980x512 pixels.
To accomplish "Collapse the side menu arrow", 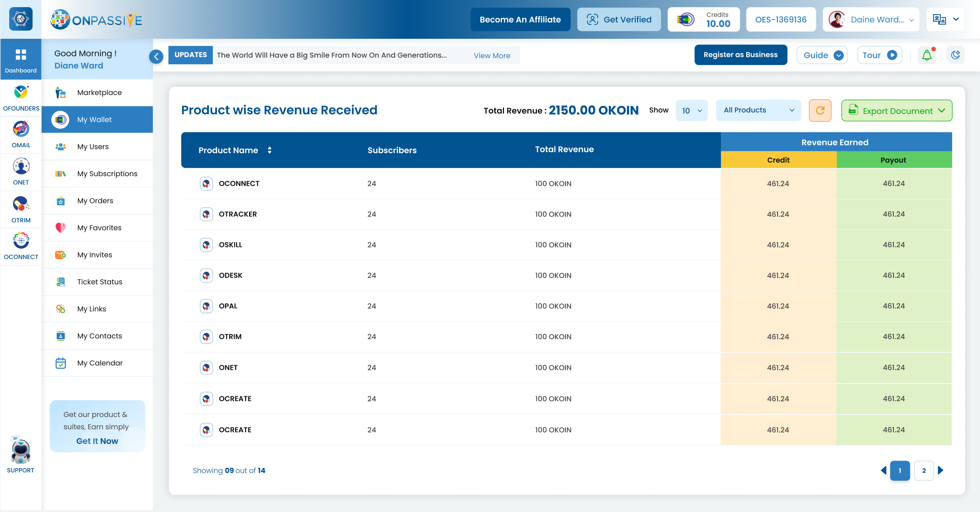I will tap(156, 57).
